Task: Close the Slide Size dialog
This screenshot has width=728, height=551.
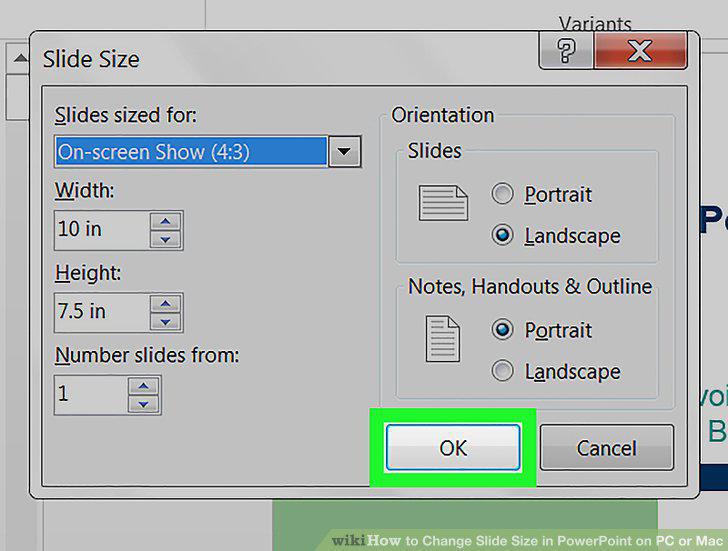Action: pos(640,51)
